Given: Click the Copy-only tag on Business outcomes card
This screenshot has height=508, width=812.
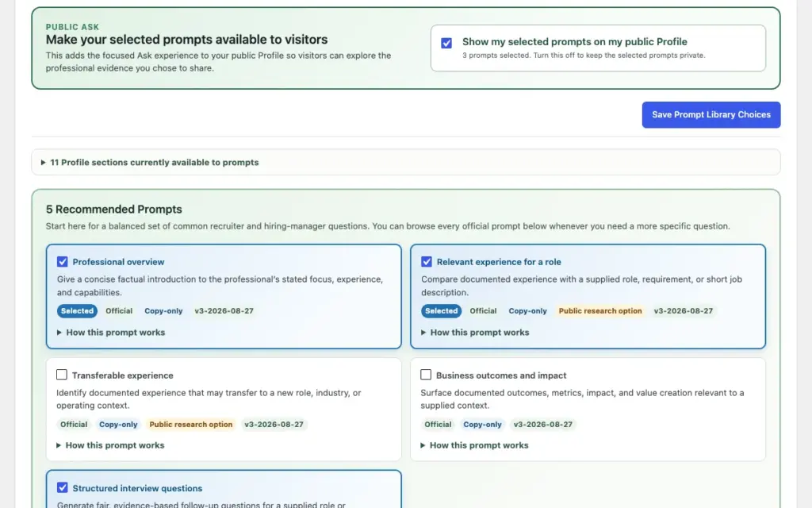Looking at the screenshot, I should pos(483,424).
